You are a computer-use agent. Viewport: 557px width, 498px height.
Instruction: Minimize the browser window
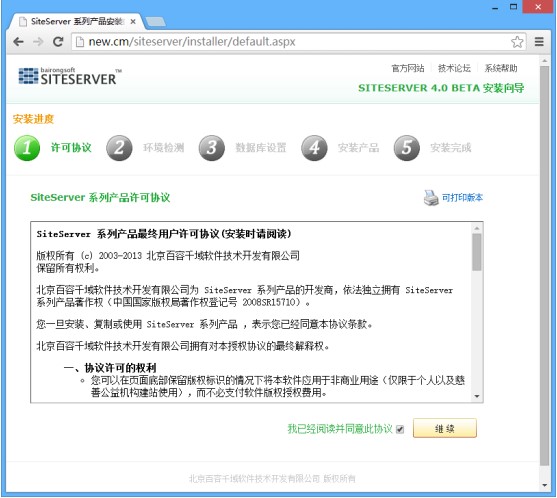tap(495, 7)
